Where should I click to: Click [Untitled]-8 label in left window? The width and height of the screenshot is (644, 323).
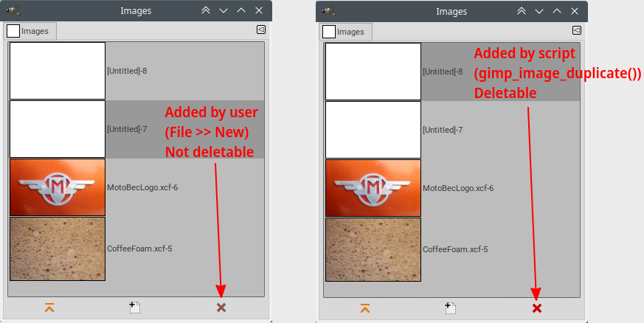click(x=127, y=71)
